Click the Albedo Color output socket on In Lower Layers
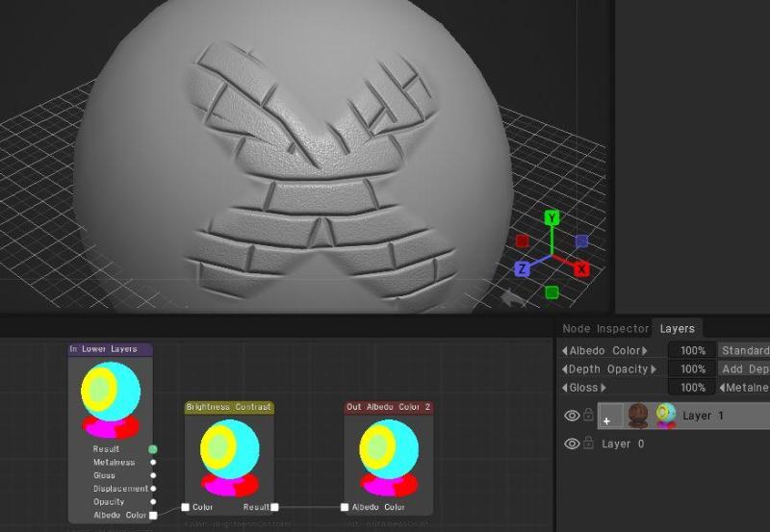 click(x=153, y=516)
